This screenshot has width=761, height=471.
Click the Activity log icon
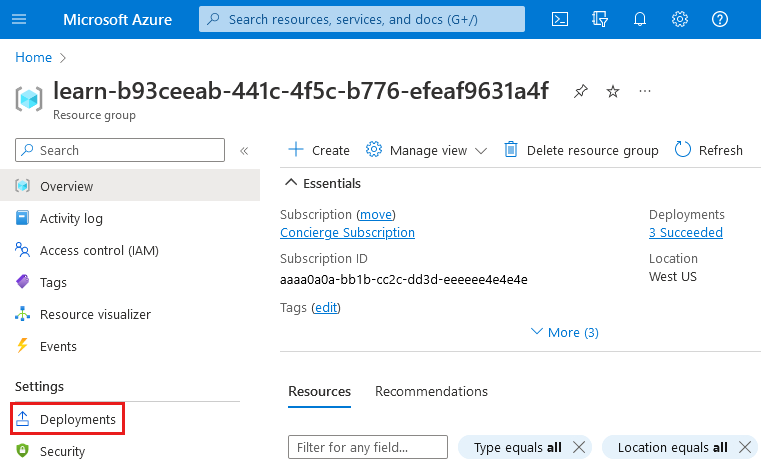(x=22, y=218)
